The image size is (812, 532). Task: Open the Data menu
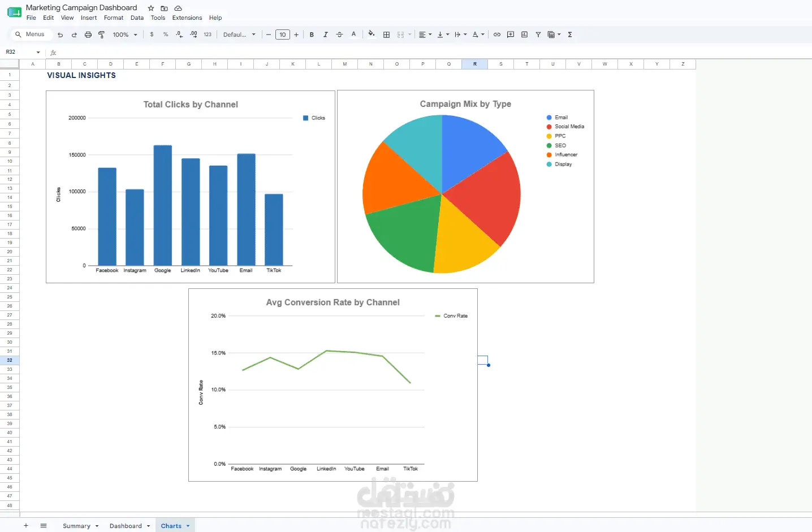[137, 18]
